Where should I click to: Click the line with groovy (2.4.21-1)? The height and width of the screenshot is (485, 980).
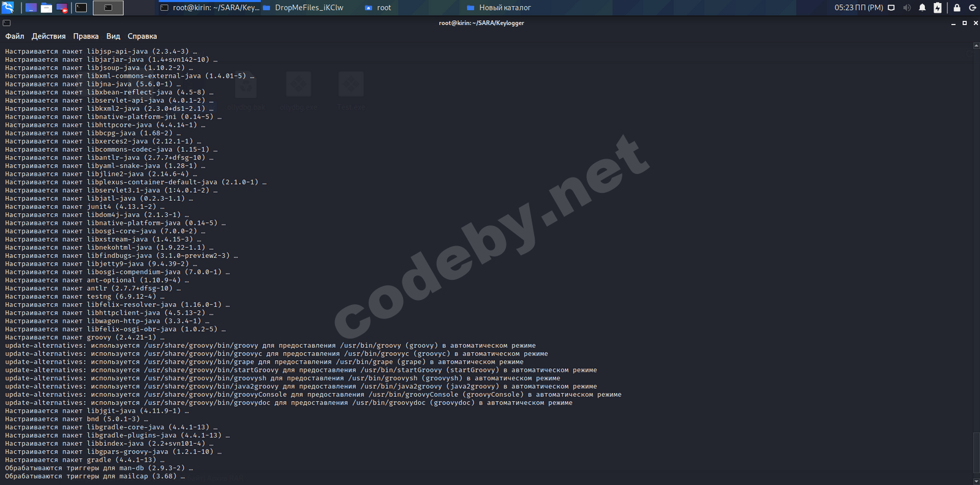tap(85, 337)
